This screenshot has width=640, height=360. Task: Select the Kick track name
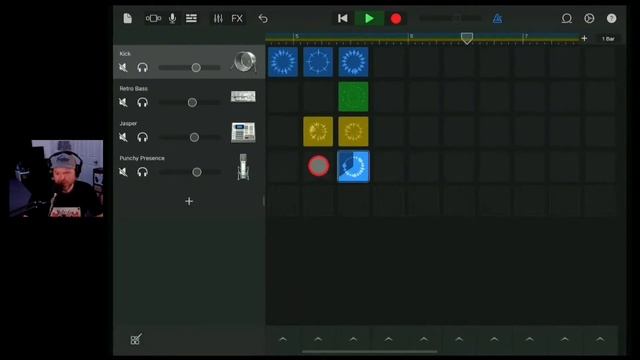click(125, 53)
